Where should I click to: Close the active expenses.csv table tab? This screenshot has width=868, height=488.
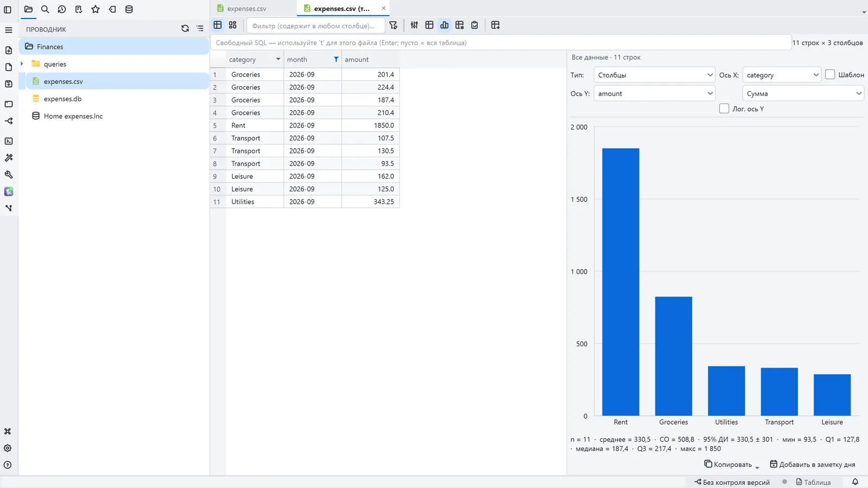coord(384,8)
